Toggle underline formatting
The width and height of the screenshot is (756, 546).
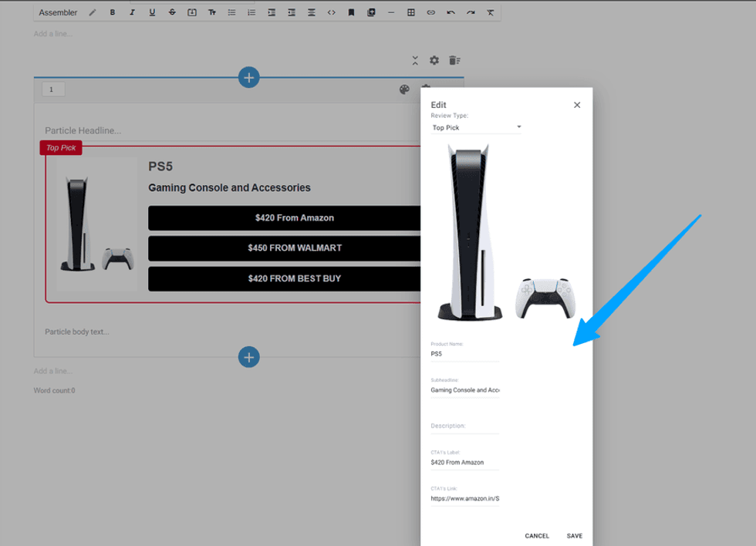click(153, 12)
